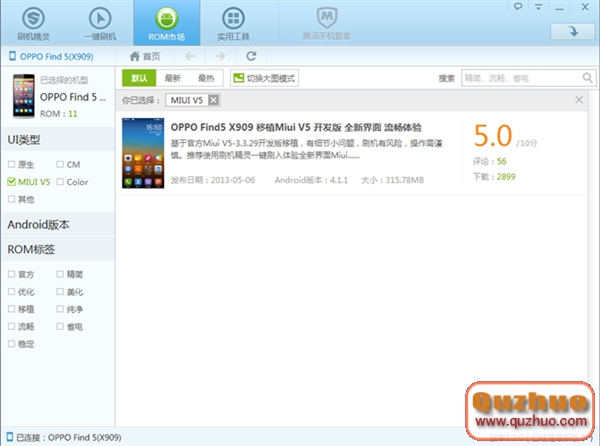
Task: Open the Miui V5 ROM thumbnail
Action: (x=143, y=153)
